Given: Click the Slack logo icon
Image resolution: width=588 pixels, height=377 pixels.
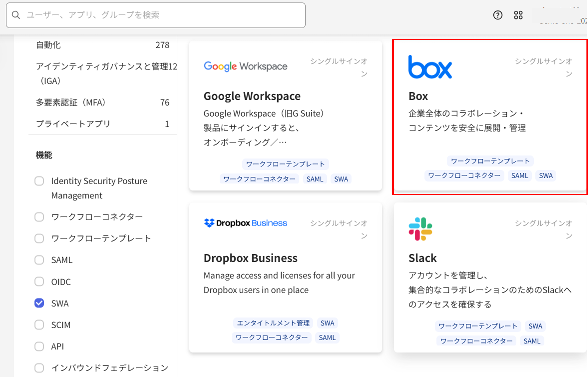Looking at the screenshot, I should click(420, 229).
